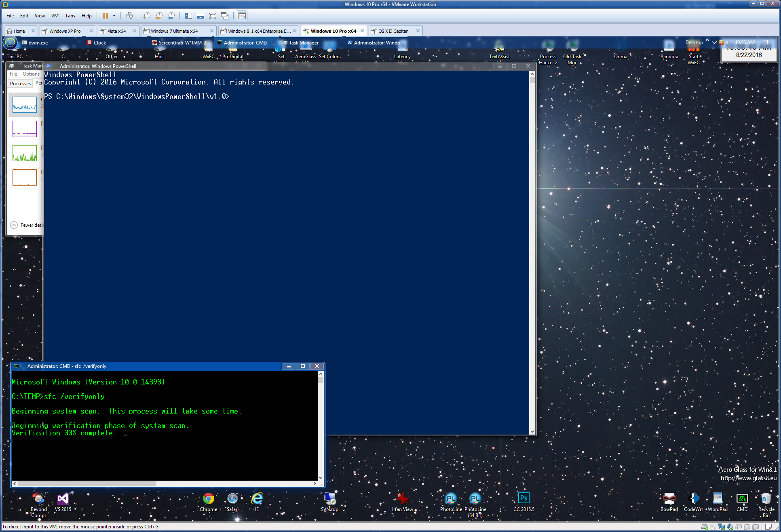The height and width of the screenshot is (532, 781).
Task: Click the VMware Pause (suspend) toolbar icon
Action: 105,16
